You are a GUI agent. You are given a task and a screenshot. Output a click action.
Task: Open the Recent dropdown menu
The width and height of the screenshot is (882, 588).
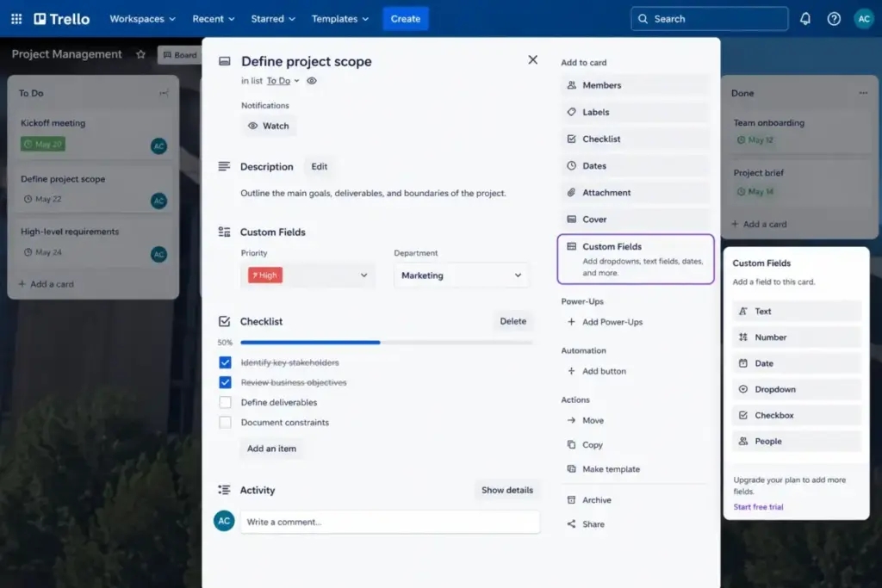pyautogui.click(x=214, y=19)
